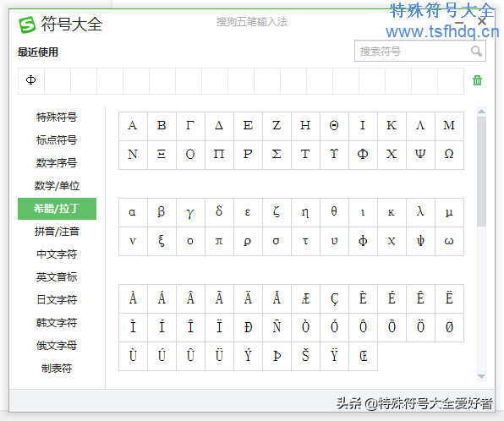504x421 pixels.
Task: Insert lowercase Greek μ symbol
Action: tap(449, 212)
